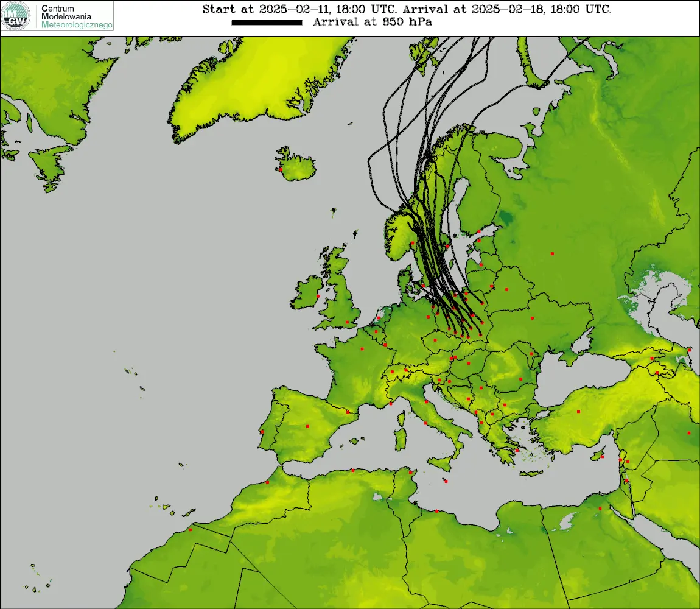The width and height of the screenshot is (700, 609).
Task: Click the red marker on Iceland
Action: pos(281,169)
